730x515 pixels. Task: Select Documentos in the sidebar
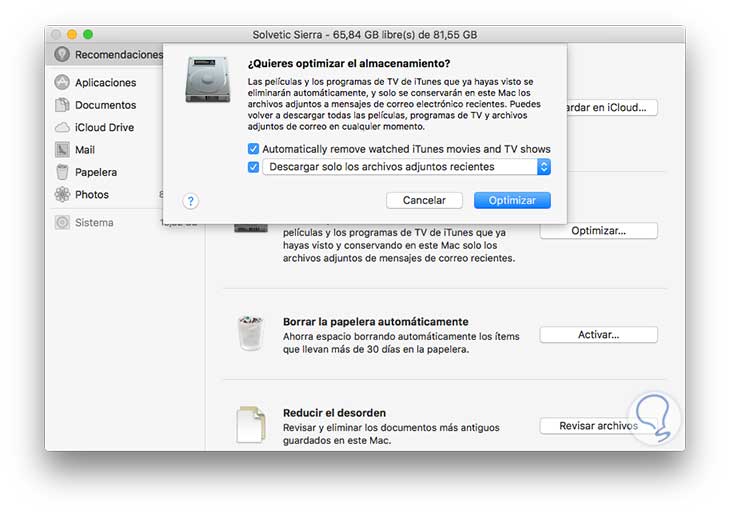pos(126,105)
